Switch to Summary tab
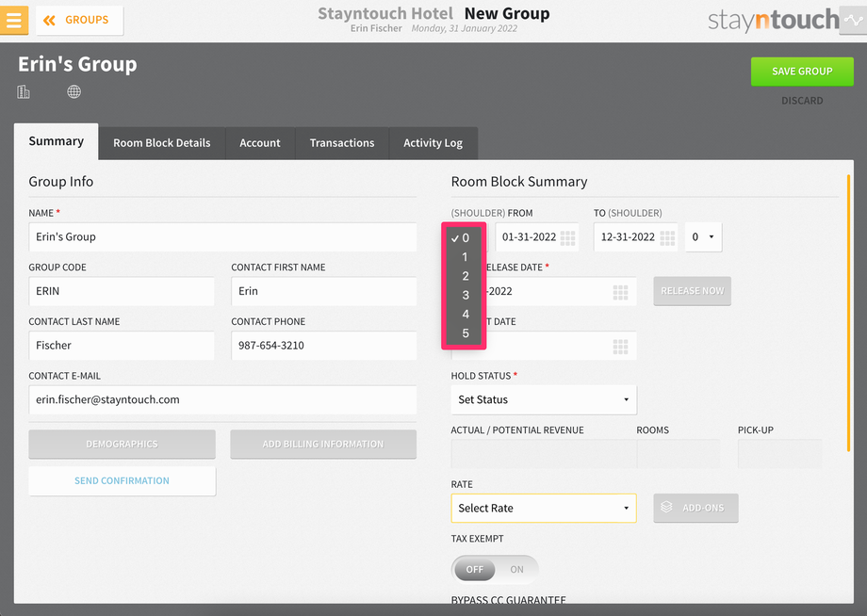The width and height of the screenshot is (867, 616). pos(57,141)
